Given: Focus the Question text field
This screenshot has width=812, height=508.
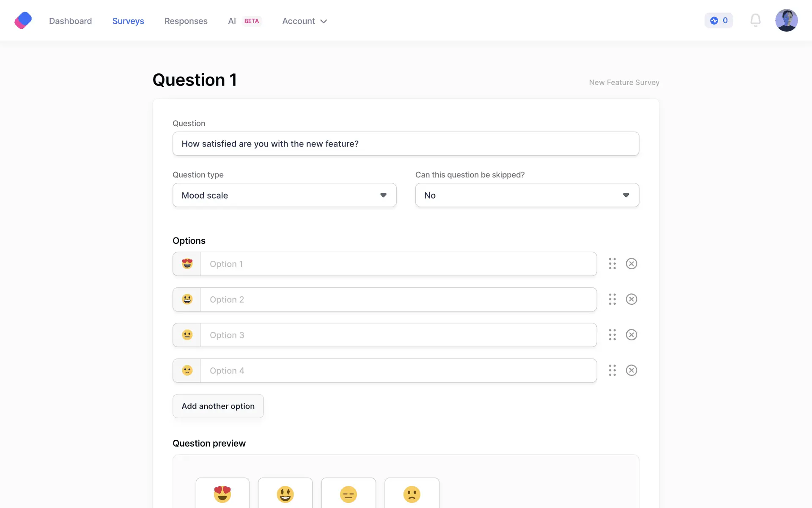Looking at the screenshot, I should (x=406, y=144).
